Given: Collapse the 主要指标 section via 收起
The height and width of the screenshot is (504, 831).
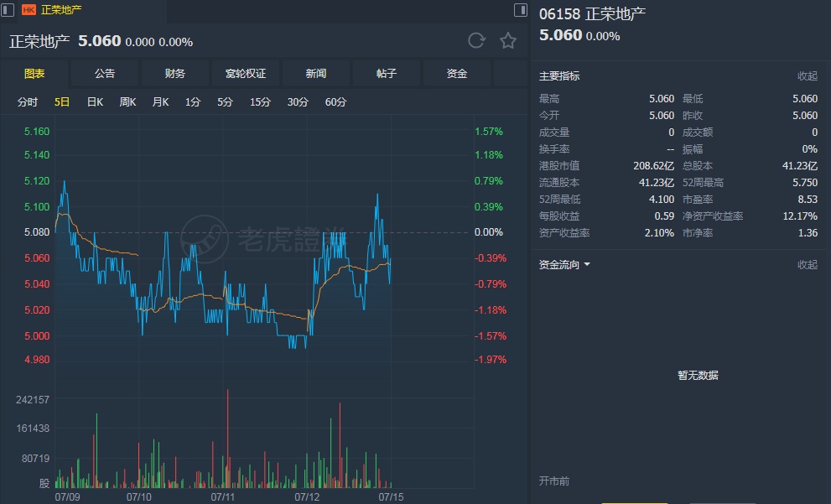Looking at the screenshot, I should pos(808,75).
